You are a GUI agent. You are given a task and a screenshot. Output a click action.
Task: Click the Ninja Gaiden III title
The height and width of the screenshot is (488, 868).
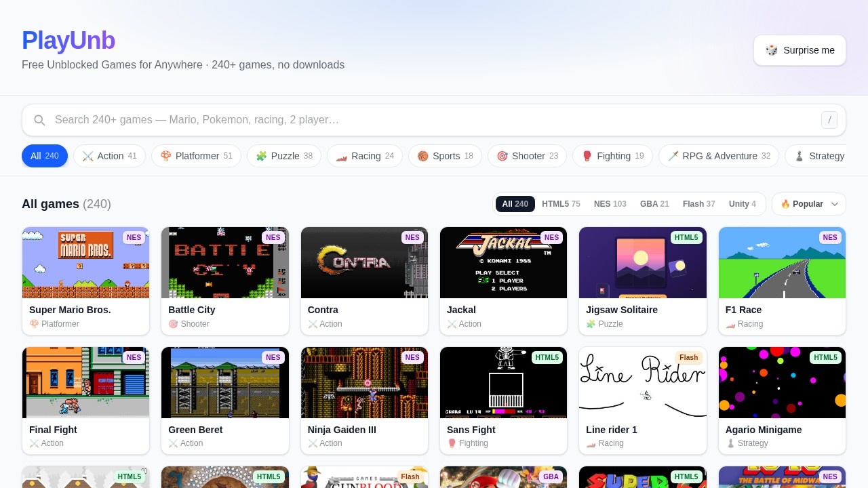click(x=342, y=430)
